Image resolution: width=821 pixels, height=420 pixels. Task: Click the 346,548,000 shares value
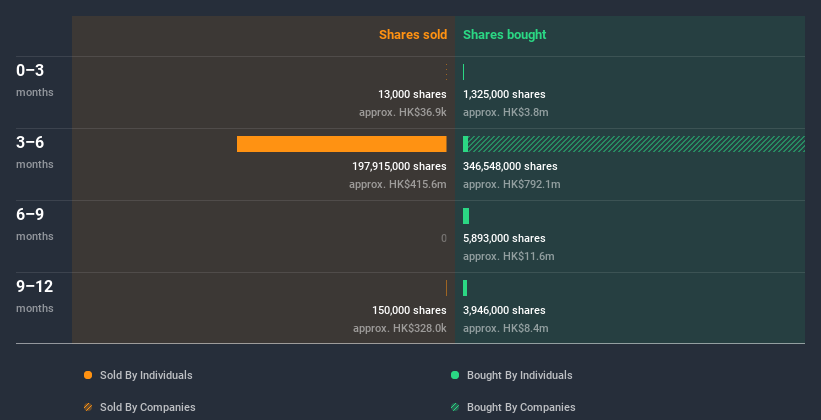511,166
